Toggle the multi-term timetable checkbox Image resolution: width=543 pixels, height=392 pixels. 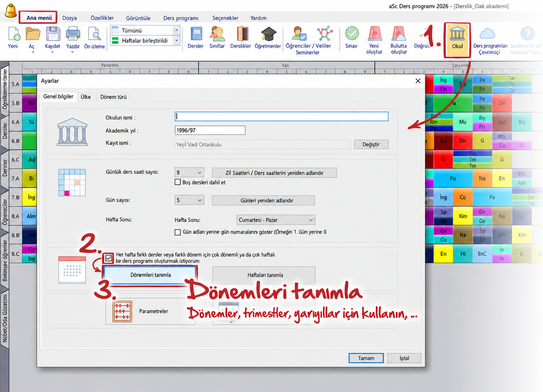(x=108, y=258)
